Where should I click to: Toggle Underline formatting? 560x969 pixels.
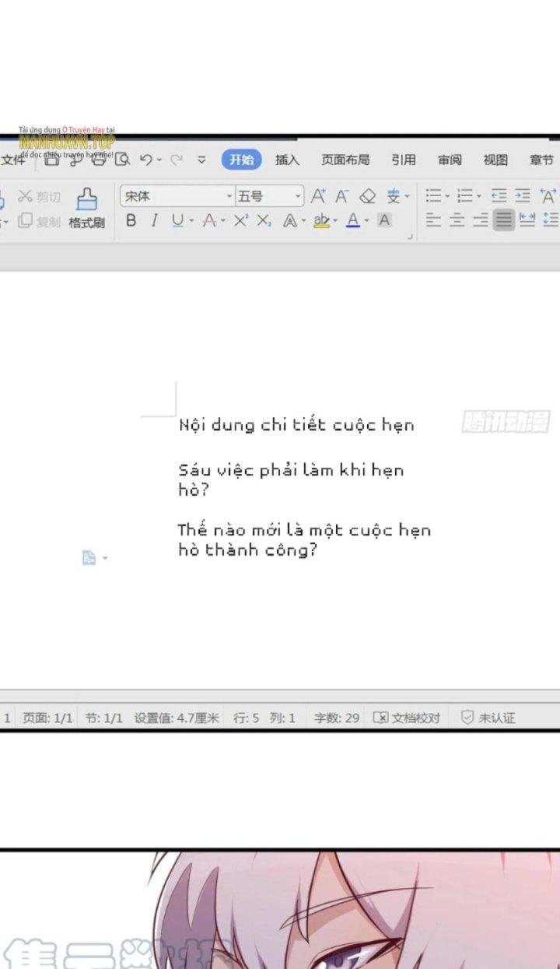(x=177, y=221)
